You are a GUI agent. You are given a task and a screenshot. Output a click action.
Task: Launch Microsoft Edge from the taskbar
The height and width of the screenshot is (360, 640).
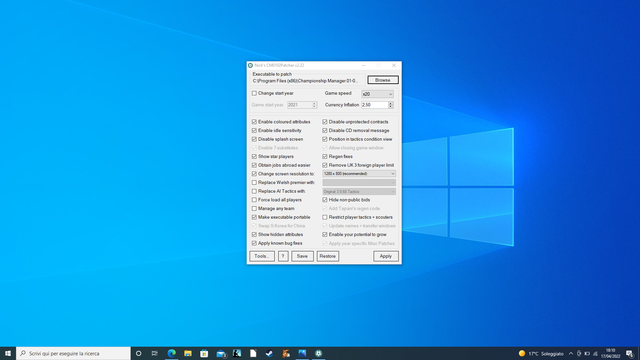click(171, 353)
